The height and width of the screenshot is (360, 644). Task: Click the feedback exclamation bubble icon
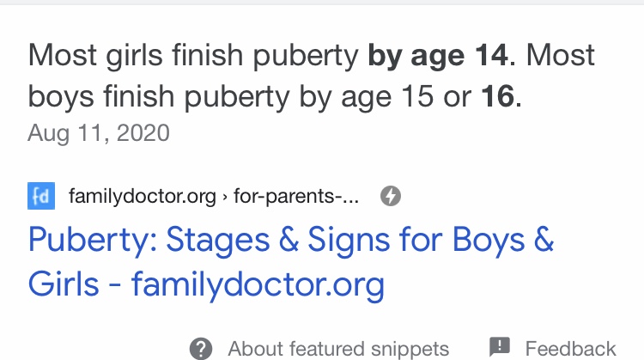click(x=500, y=347)
